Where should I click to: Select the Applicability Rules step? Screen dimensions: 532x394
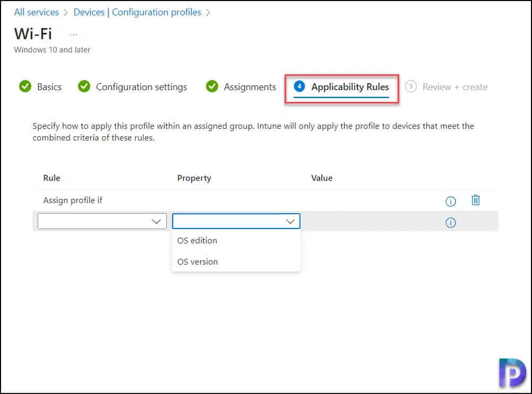pyautogui.click(x=341, y=87)
